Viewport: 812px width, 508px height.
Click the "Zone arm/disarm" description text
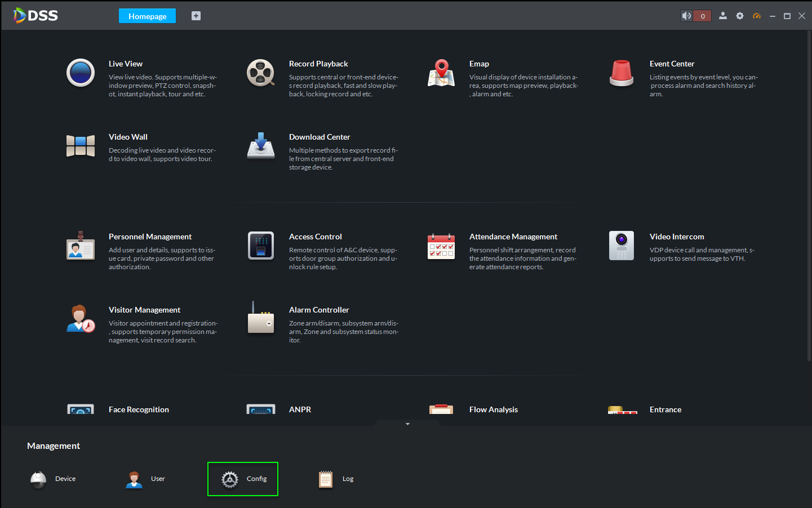pos(344,332)
